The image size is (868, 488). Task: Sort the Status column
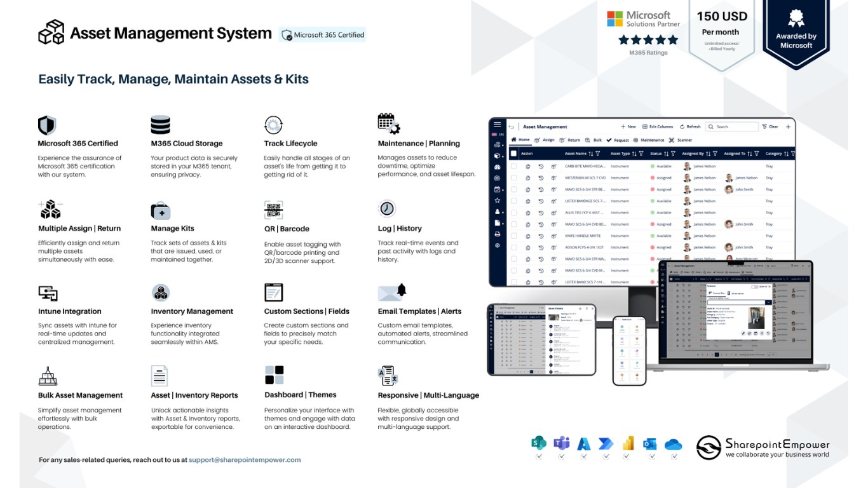[x=667, y=154]
